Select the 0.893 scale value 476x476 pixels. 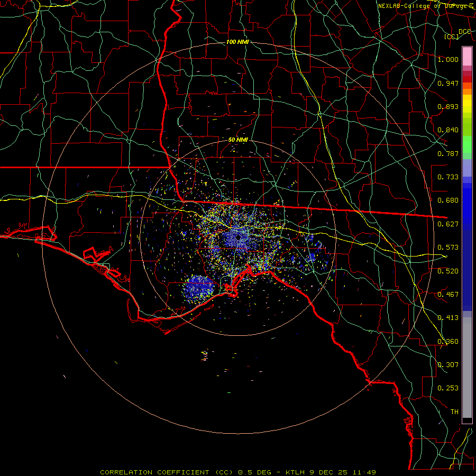[x=448, y=106]
